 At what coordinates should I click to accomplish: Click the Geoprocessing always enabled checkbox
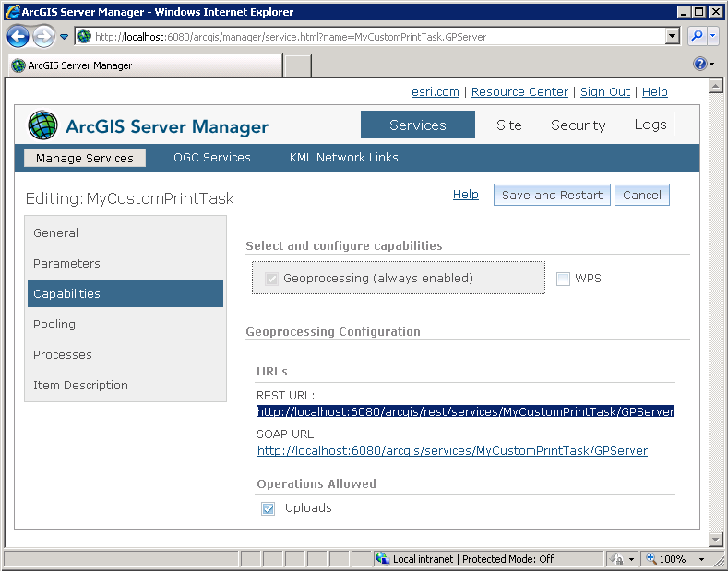[271, 279]
